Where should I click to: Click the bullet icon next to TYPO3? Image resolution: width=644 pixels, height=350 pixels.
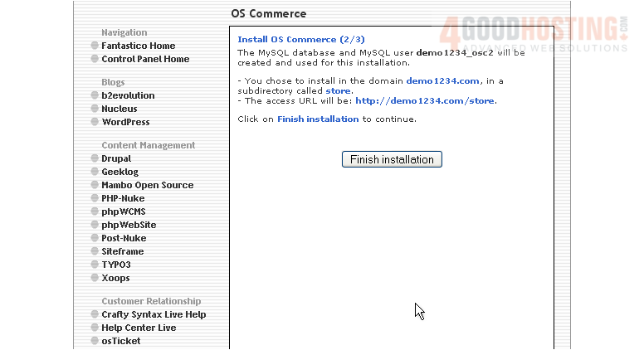coord(95,265)
